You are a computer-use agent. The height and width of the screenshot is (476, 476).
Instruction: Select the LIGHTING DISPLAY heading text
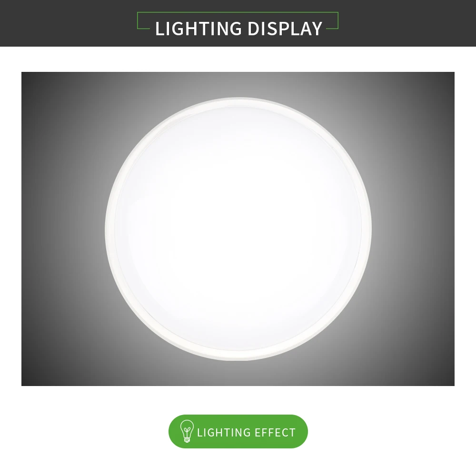(x=238, y=29)
